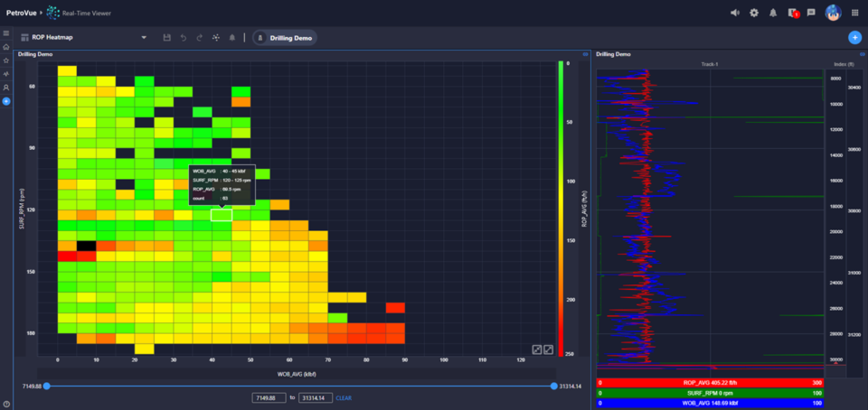Viewport: 868px width, 410px height.
Task: Expand the heatmap zoom-out control
Action: (x=536, y=349)
